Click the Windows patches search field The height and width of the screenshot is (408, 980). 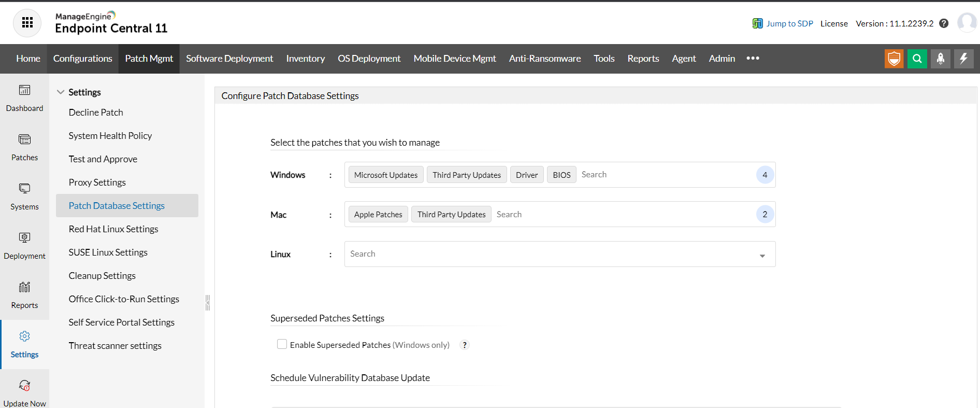(663, 175)
